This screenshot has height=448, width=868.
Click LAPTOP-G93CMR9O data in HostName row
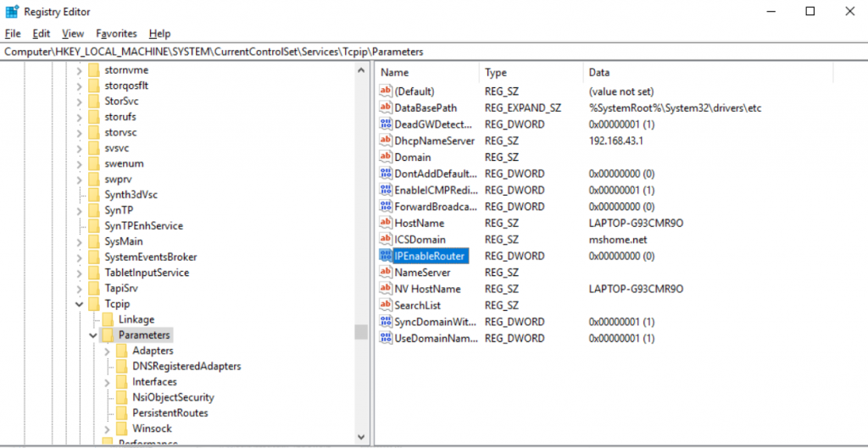[x=636, y=223]
